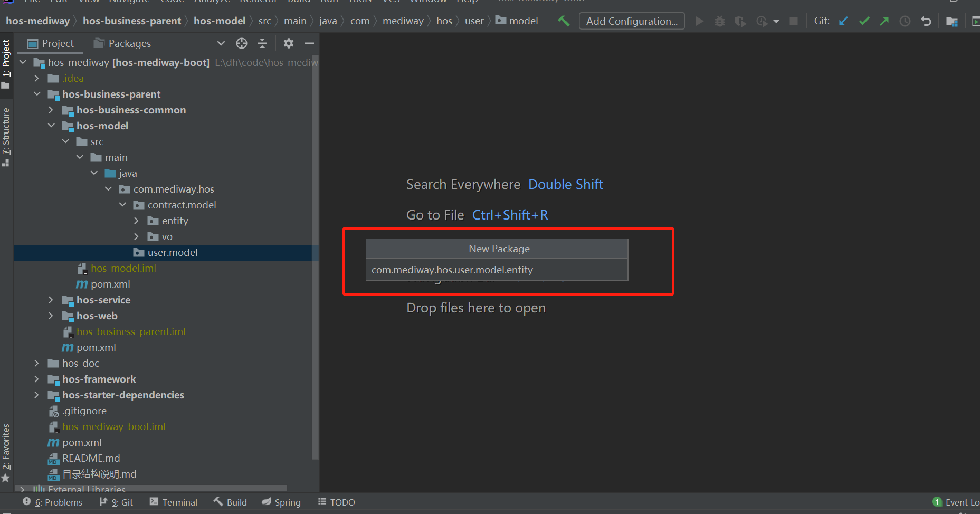Click hos-model breadcrumb
980x514 pixels.
[x=220, y=21]
